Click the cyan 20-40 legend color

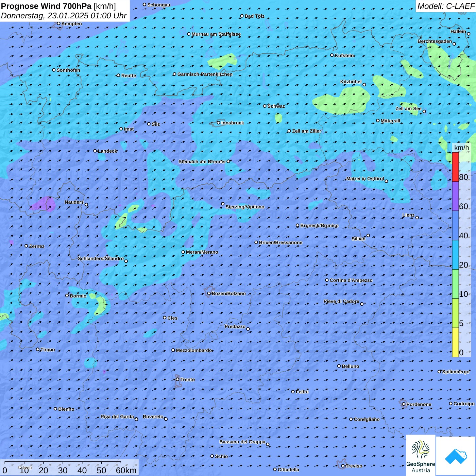tap(455, 255)
